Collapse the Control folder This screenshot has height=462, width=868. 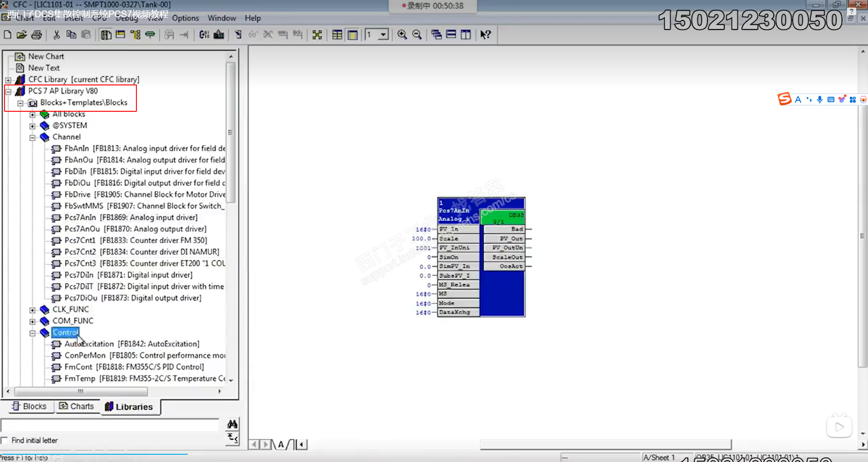[x=32, y=333]
